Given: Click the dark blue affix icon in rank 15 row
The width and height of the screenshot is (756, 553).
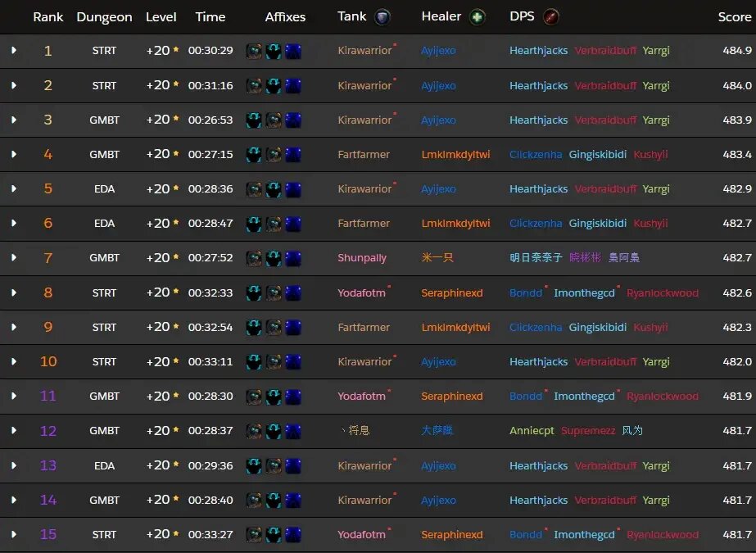Looking at the screenshot, I should tap(292, 535).
